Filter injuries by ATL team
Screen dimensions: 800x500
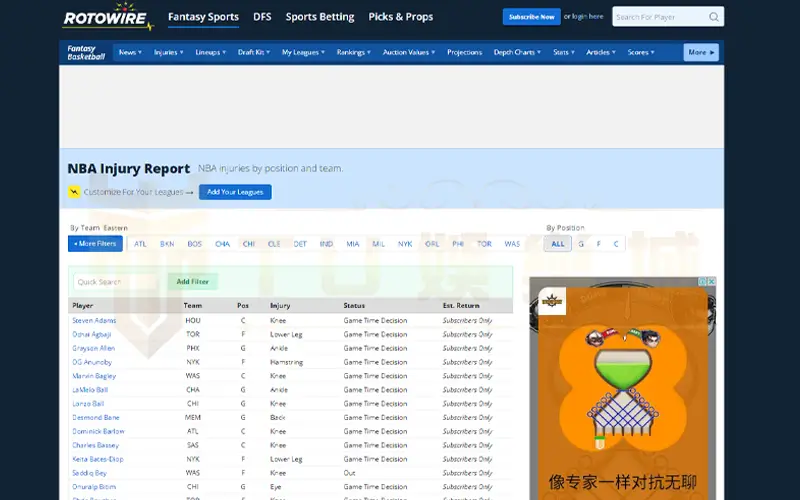[140, 244]
